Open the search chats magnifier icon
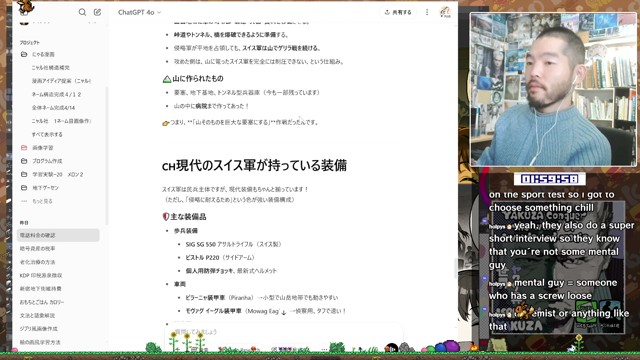 (82, 12)
